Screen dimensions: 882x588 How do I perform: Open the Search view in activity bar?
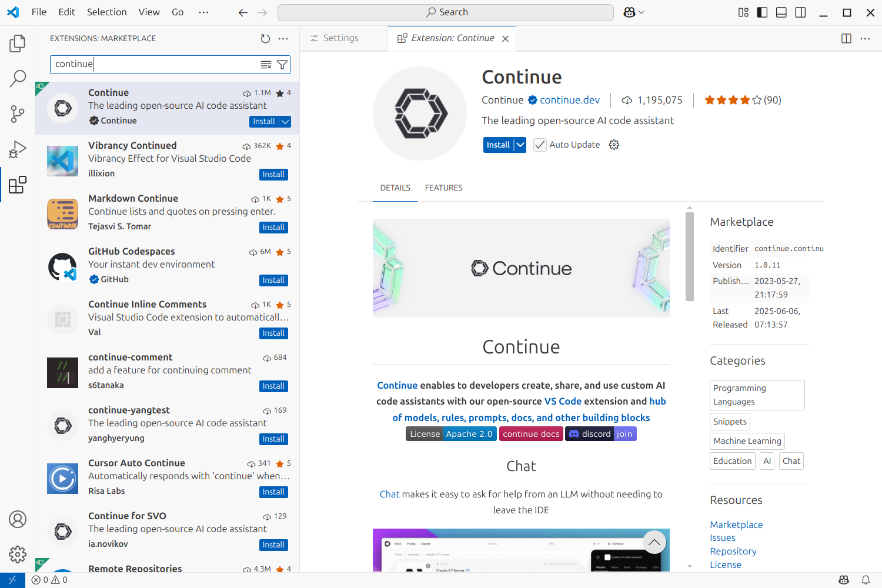click(x=18, y=79)
